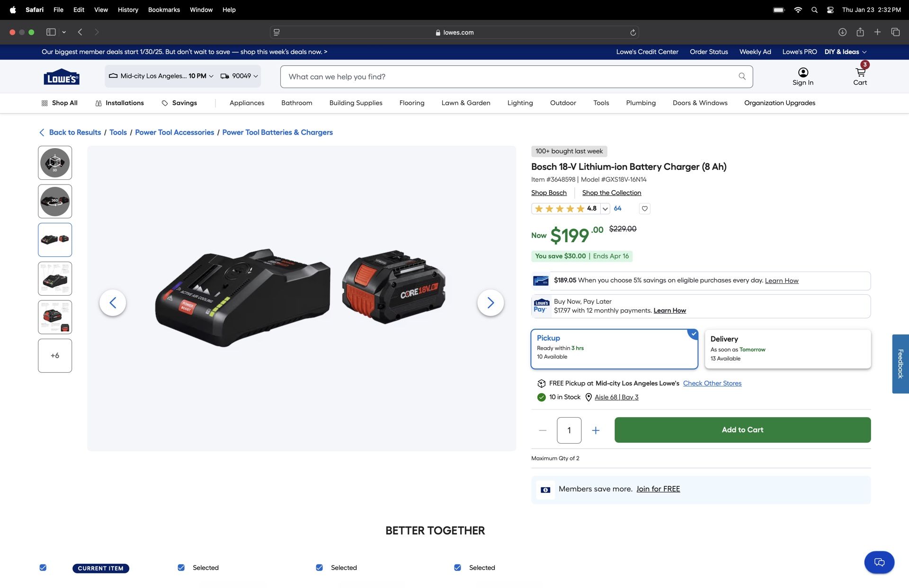Uncheck the CURRENT ITEM checkbox
This screenshot has width=909, height=588.
[x=43, y=567]
